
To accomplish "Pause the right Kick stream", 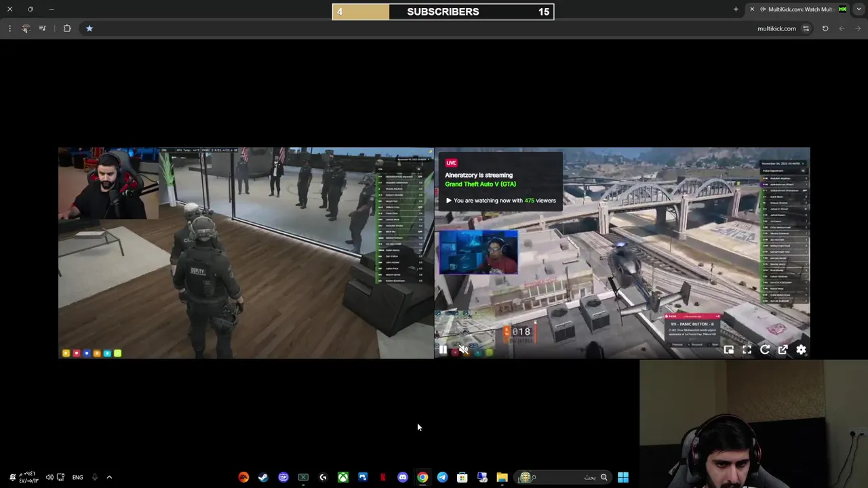I will pos(443,350).
